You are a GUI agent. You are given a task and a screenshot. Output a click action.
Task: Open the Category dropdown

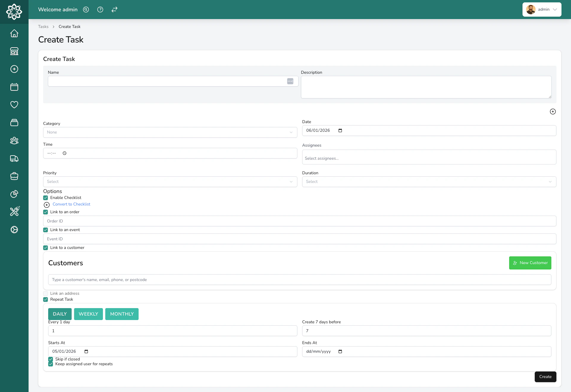click(x=170, y=132)
